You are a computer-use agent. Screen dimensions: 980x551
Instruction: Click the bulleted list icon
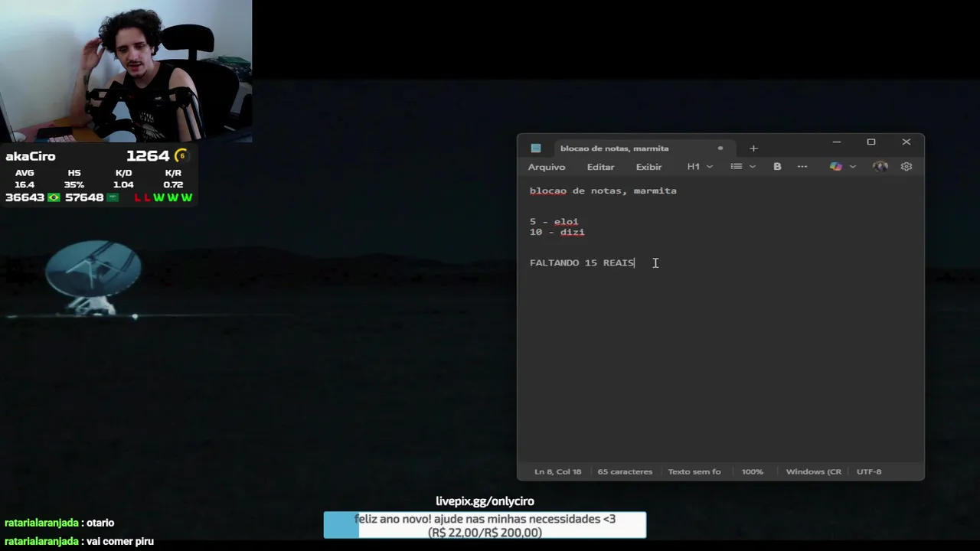[736, 167]
